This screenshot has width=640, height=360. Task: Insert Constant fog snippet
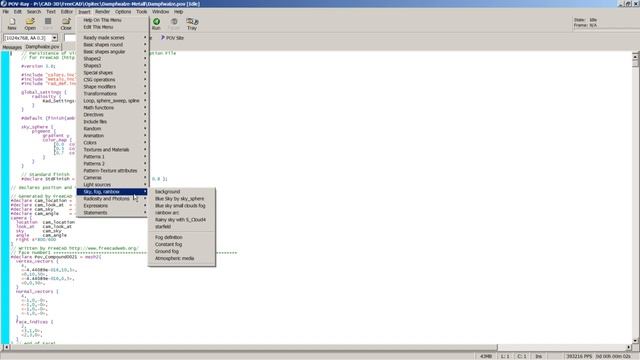(182, 244)
